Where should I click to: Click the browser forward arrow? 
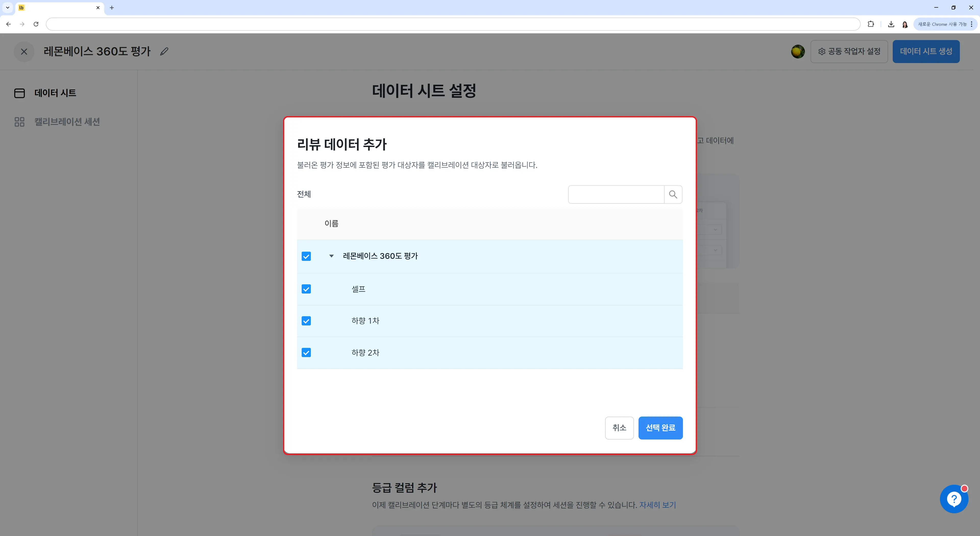(x=22, y=24)
